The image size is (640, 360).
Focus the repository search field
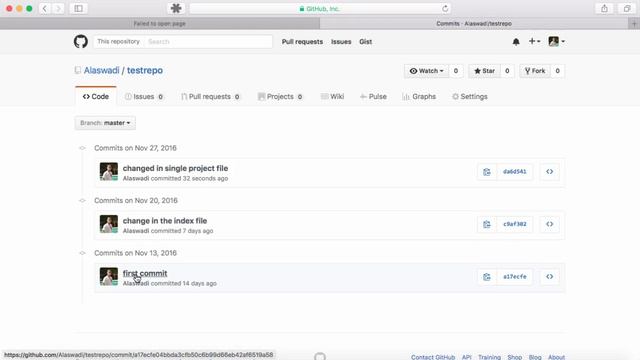208,42
